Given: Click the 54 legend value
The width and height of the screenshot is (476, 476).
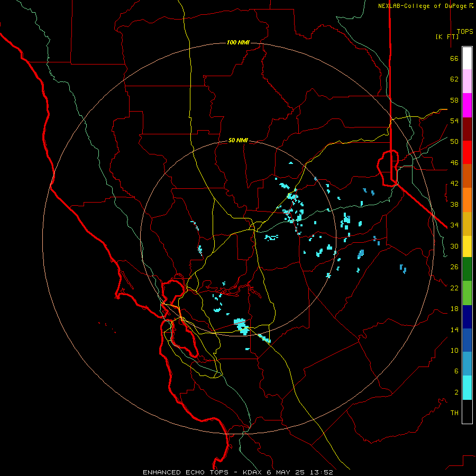Looking at the screenshot, I should 454,121.
